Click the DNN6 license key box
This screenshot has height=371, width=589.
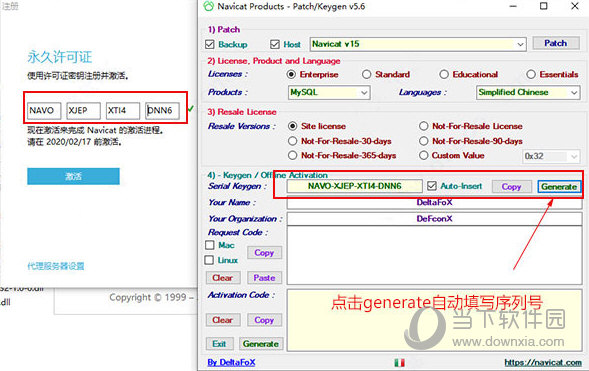coord(162,111)
